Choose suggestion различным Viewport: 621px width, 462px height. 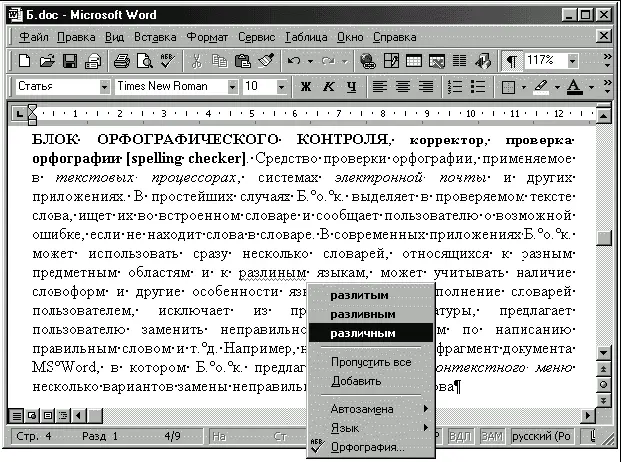[x=371, y=333]
